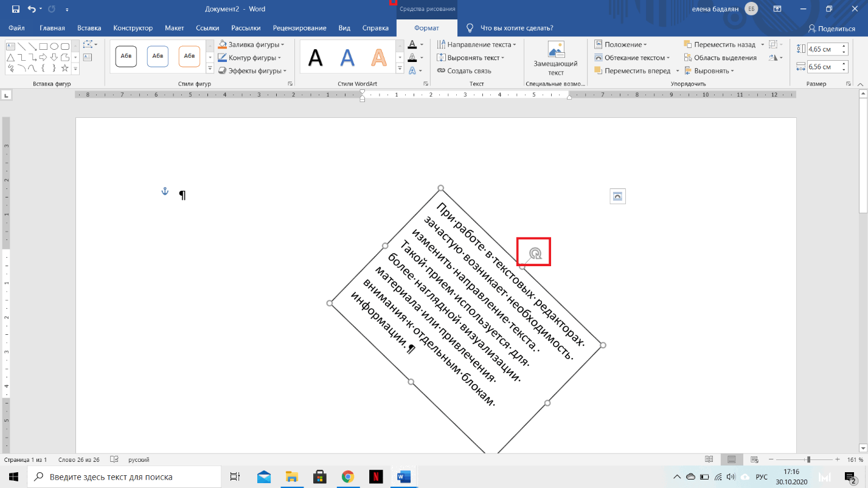This screenshot has height=488, width=868.
Task: Apply the blue outline shape style preset
Action: (158, 56)
